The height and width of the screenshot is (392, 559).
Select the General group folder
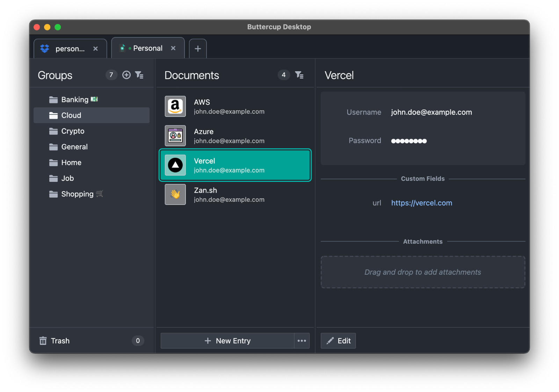coord(92,147)
